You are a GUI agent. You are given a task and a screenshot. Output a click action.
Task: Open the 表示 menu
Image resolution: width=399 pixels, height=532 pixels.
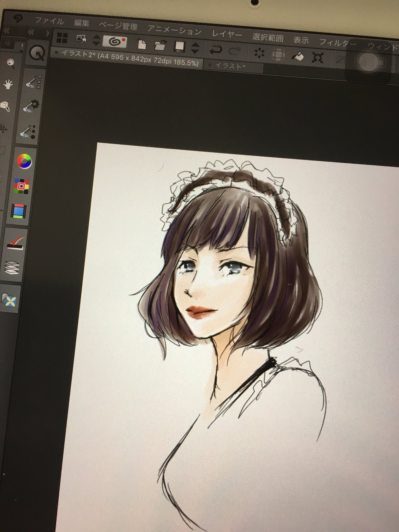301,40
